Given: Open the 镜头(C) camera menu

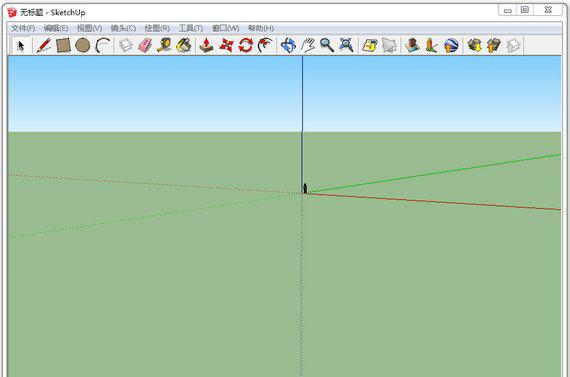Looking at the screenshot, I should (x=123, y=28).
